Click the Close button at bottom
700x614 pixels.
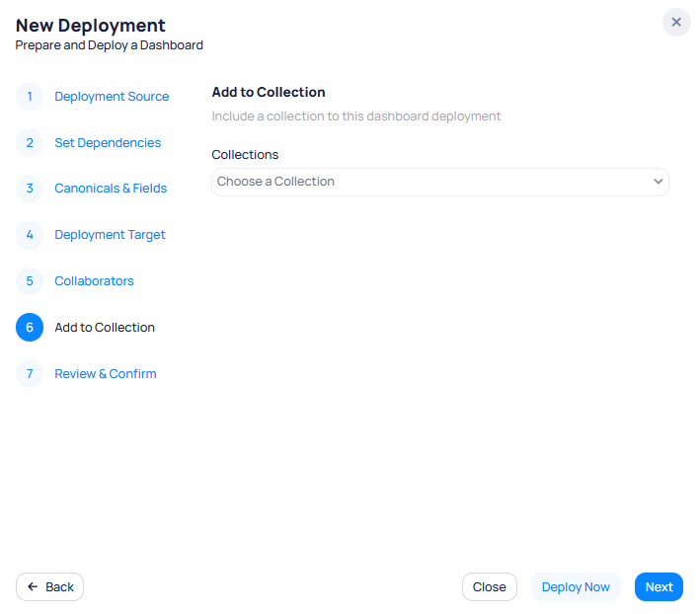tap(489, 587)
